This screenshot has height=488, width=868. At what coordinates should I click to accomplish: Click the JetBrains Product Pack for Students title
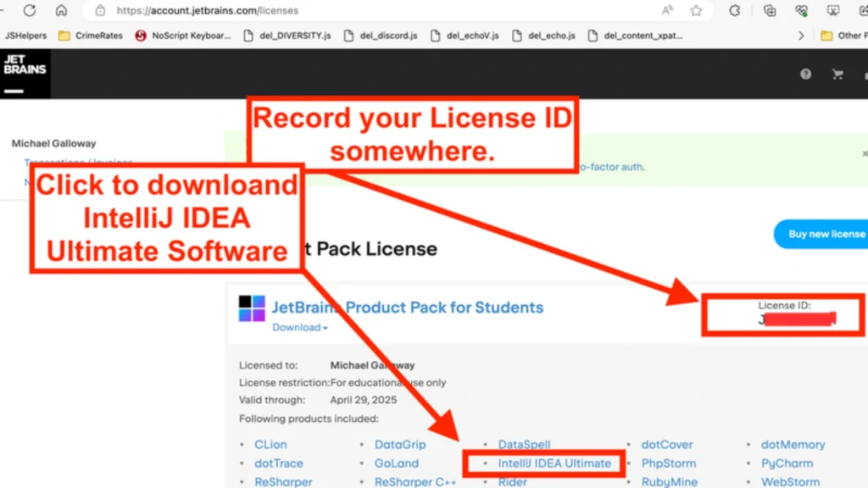407,308
